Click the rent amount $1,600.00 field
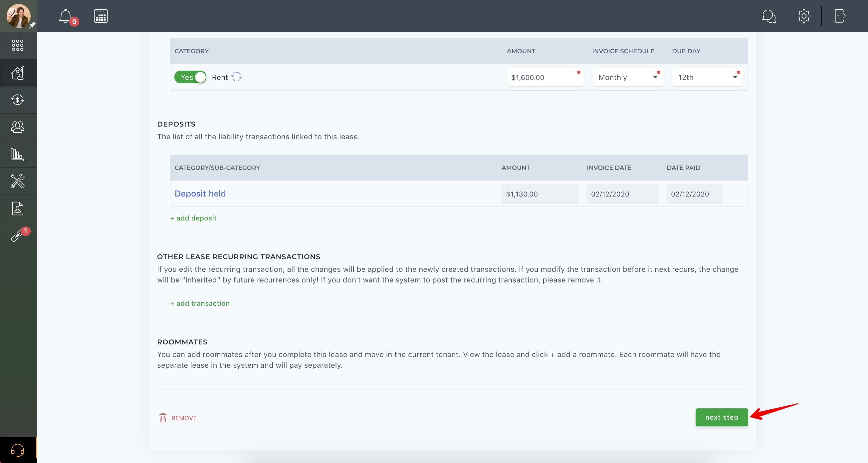The height and width of the screenshot is (463, 868). tap(545, 77)
